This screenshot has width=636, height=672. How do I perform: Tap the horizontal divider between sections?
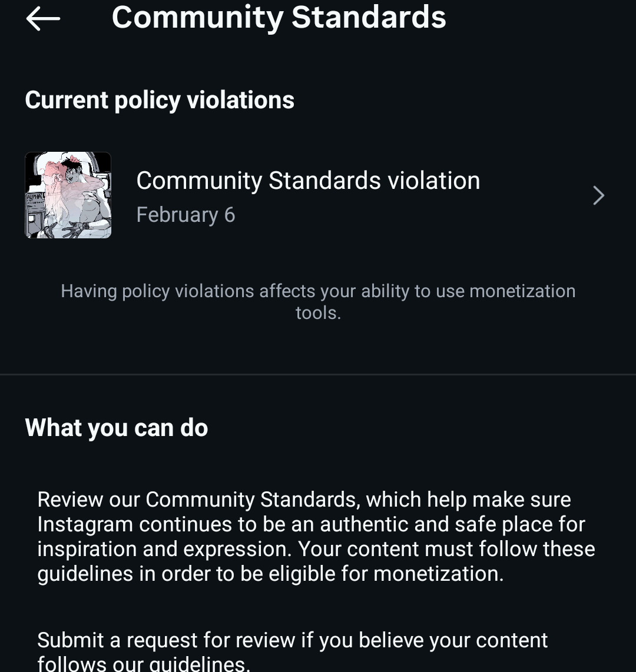tap(318, 374)
